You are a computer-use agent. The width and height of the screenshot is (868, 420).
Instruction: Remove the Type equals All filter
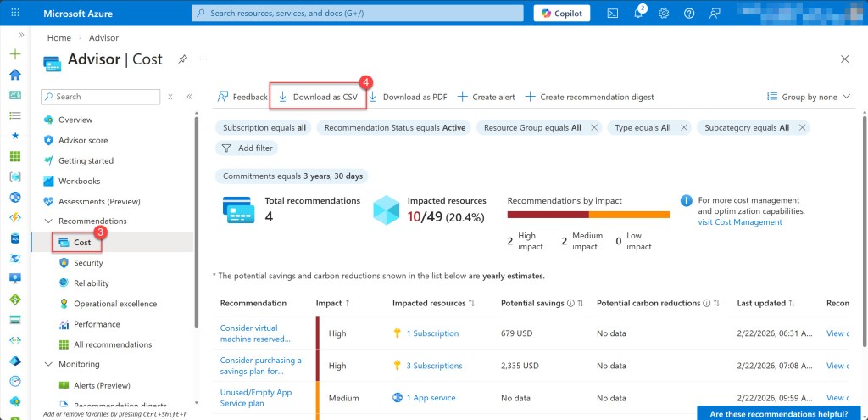point(682,127)
